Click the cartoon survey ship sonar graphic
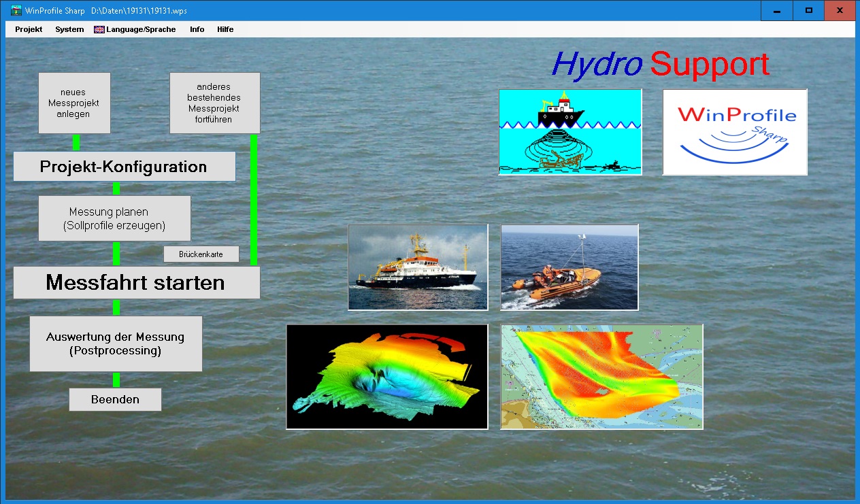 point(570,132)
